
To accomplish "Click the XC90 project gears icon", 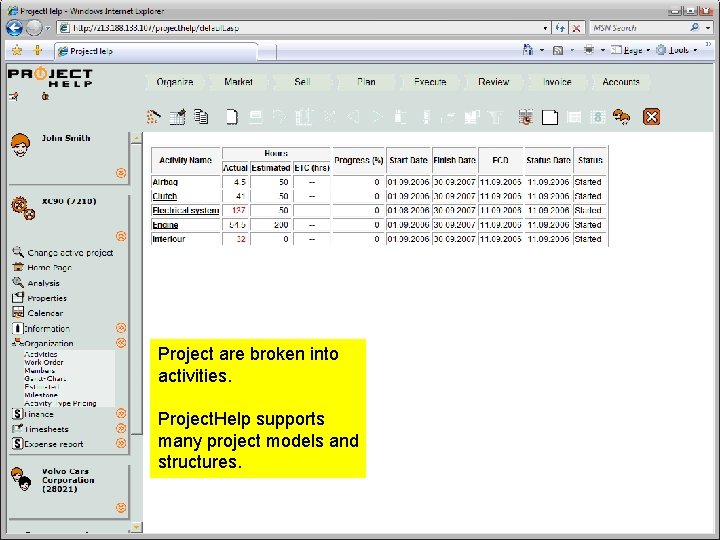I will [x=23, y=208].
